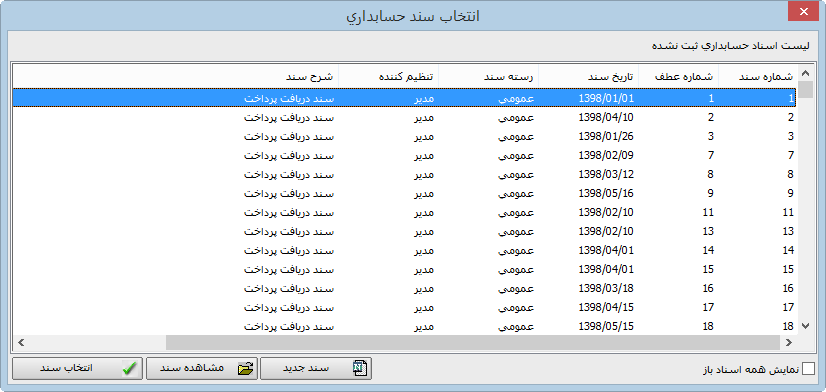This screenshot has width=826, height=392.
Task: Select the row dated 1398/04/10
Action: click(405, 117)
